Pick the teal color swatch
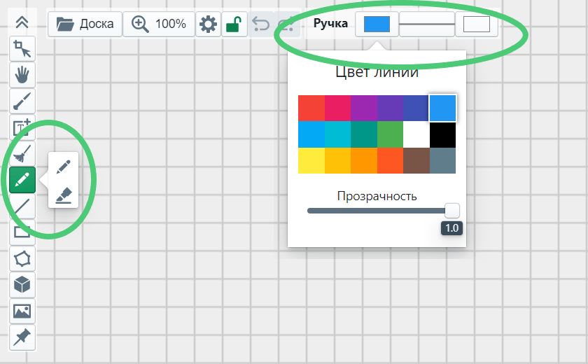The width and height of the screenshot is (588, 364). (x=364, y=134)
